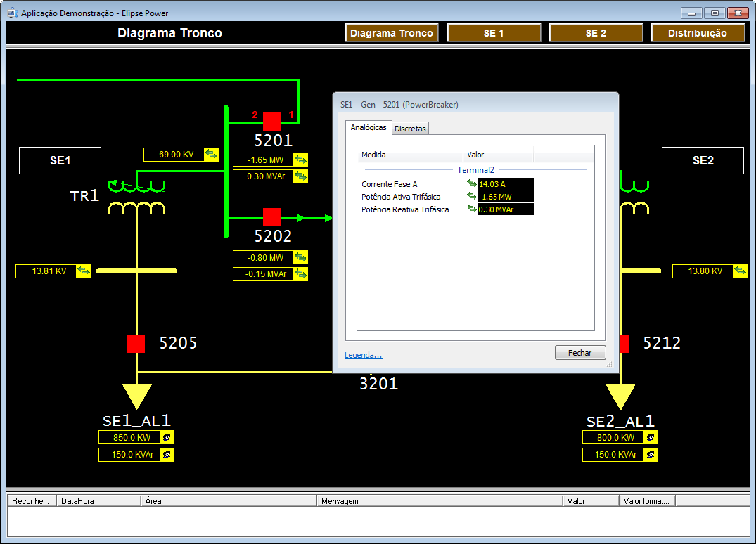
Task: Click the arrows icon beside Corrente Fase A
Action: click(471, 184)
